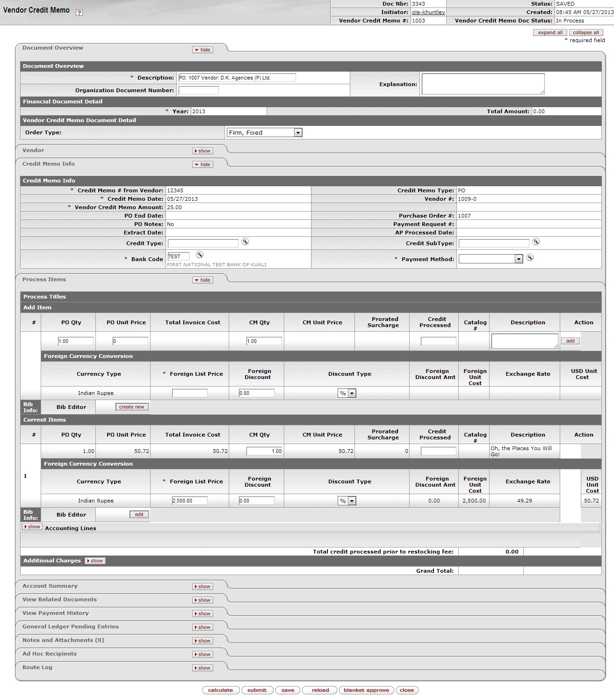This screenshot has height=700, width=614.
Task: Open the Credit Type lookup magnifier
Action: pyautogui.click(x=245, y=242)
